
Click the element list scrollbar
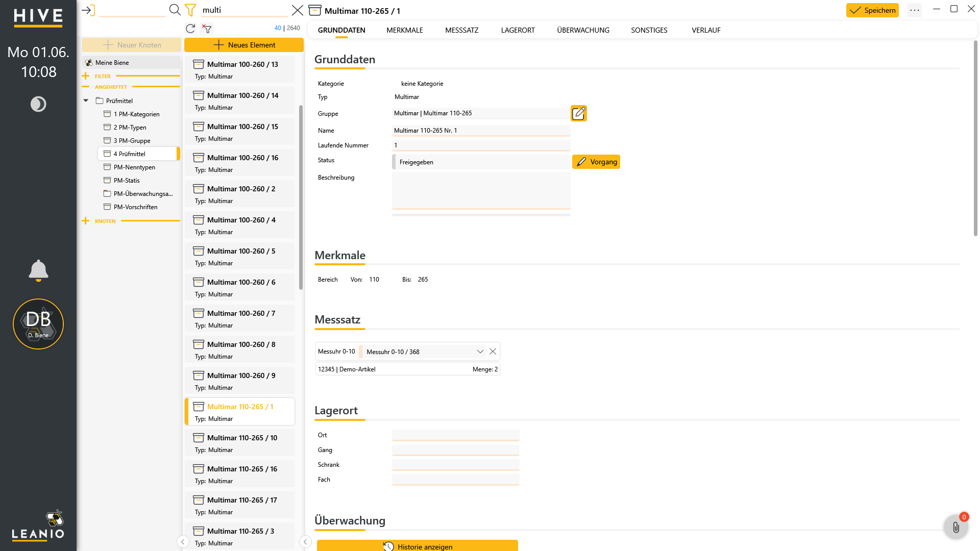click(301, 197)
